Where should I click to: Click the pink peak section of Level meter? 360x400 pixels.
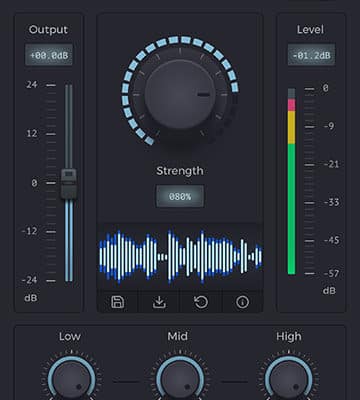tap(291, 105)
